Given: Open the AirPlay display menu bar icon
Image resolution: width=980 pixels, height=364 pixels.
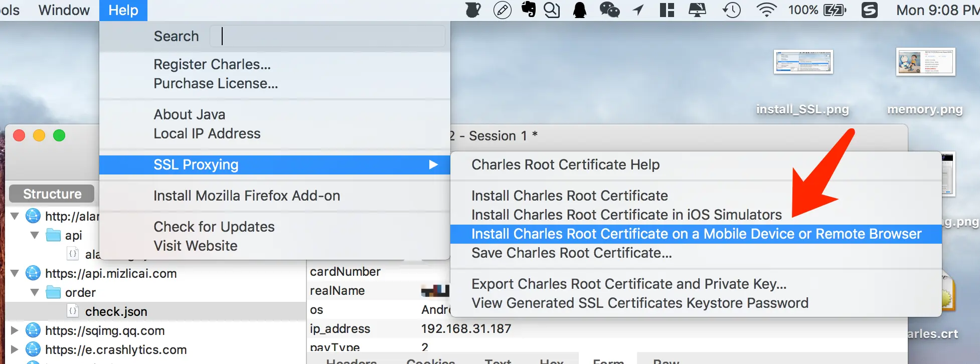Looking at the screenshot, I should coord(697,10).
